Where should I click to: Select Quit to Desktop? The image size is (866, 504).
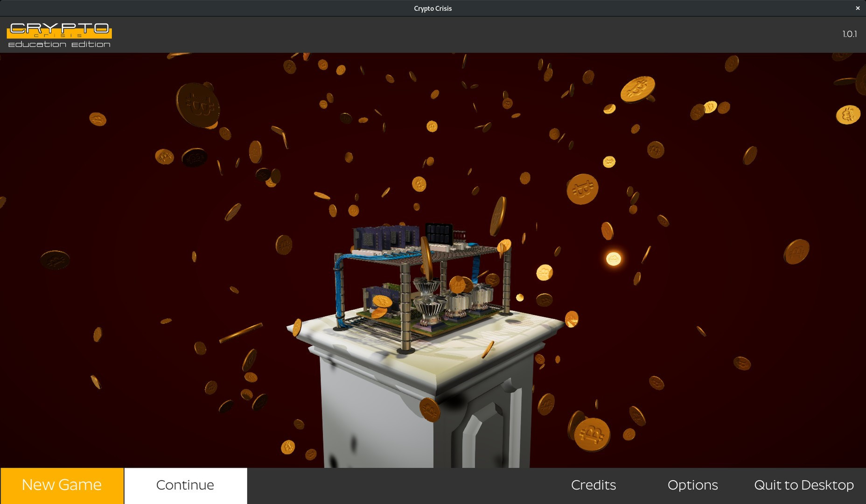click(804, 485)
